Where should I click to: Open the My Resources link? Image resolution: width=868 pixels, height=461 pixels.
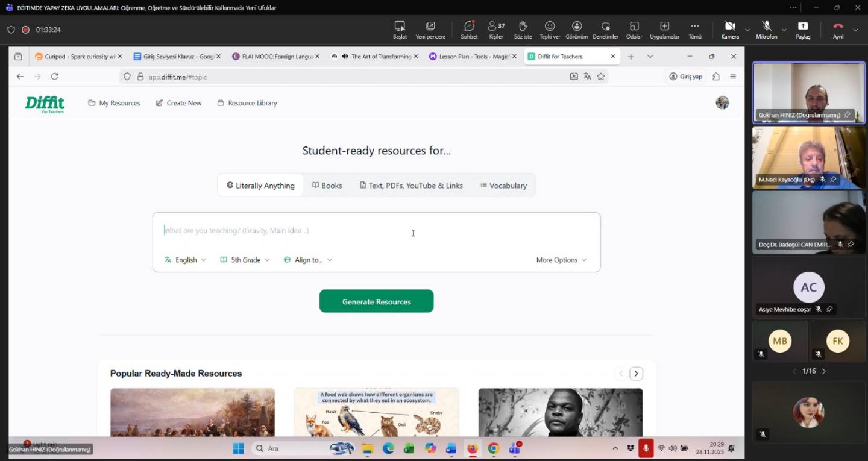click(x=114, y=103)
